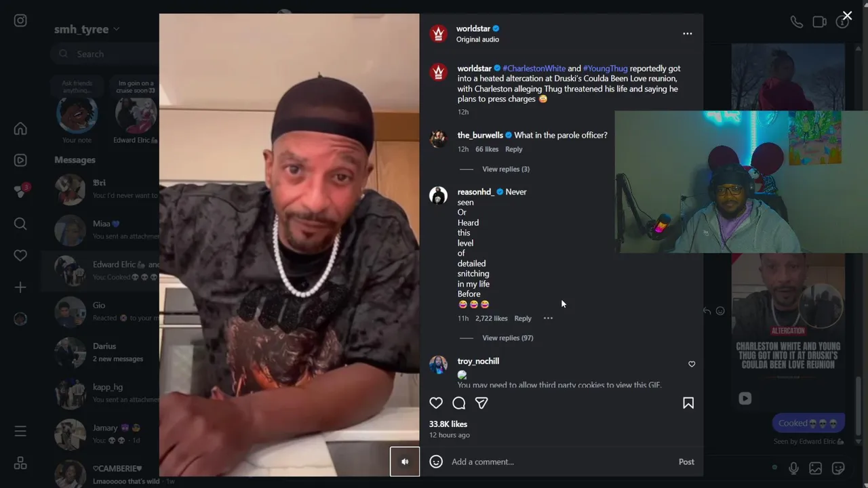Screen dimensions: 868x488
Task: Click the #CharlestonWhite hashtag link
Action: click(x=534, y=68)
